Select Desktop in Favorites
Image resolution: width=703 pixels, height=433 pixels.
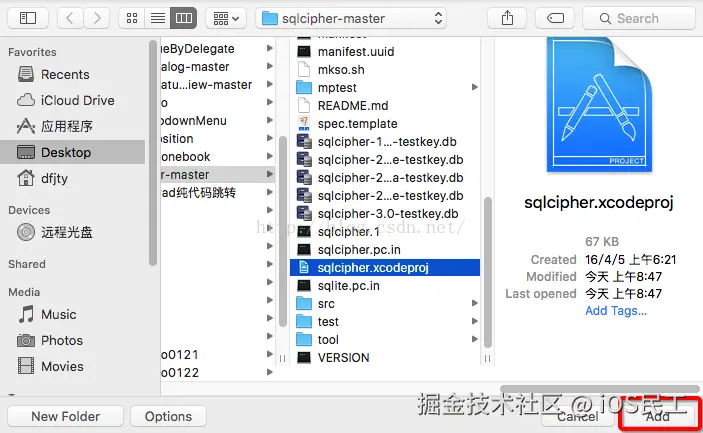[x=73, y=152]
